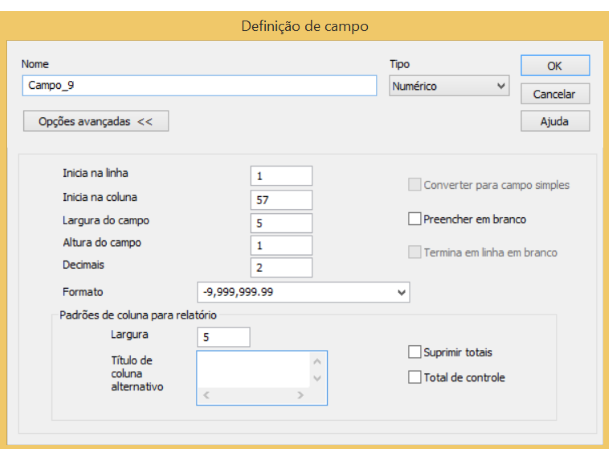Viewport: 609px width, 449px height.
Task: Click the report column Largura field
Action: pos(224,337)
